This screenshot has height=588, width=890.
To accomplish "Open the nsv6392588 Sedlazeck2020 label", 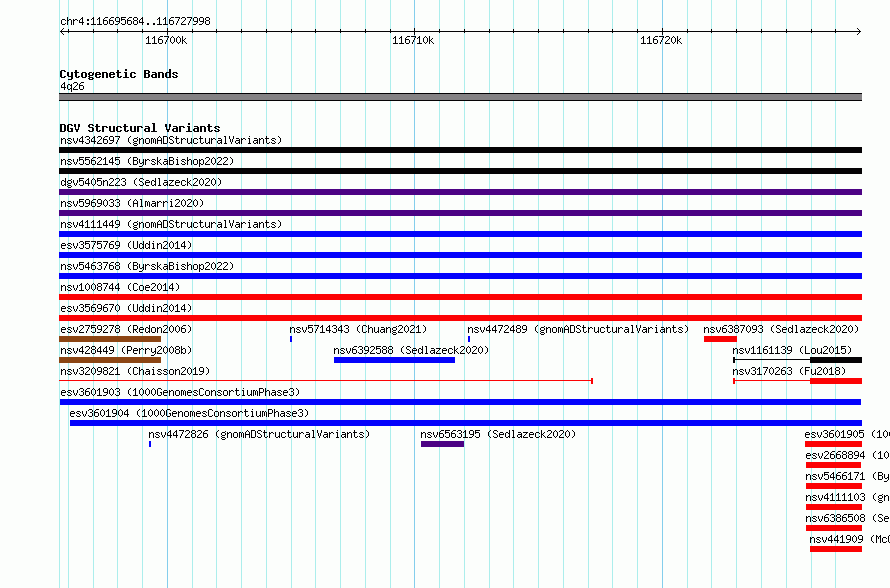I will [411, 350].
